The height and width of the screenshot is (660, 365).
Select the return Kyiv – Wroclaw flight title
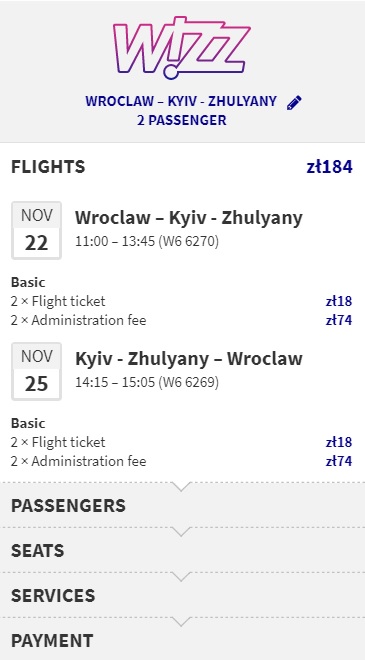tap(189, 359)
